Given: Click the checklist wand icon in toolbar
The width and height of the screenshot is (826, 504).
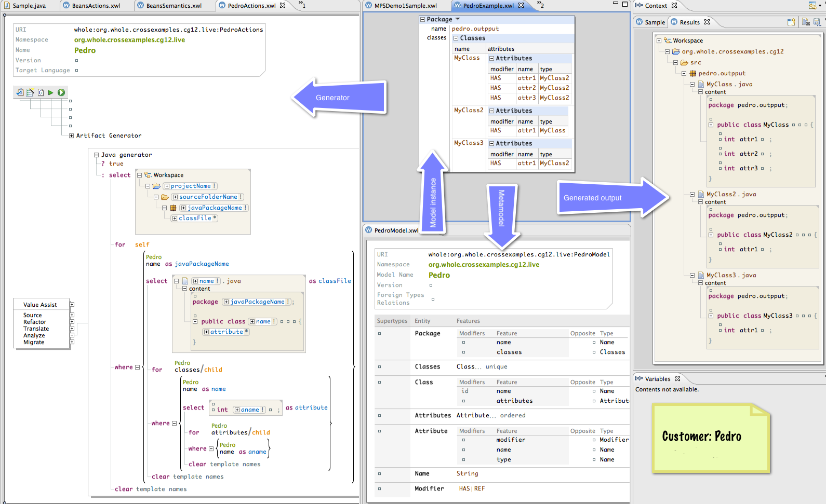Looking at the screenshot, I should (30, 92).
